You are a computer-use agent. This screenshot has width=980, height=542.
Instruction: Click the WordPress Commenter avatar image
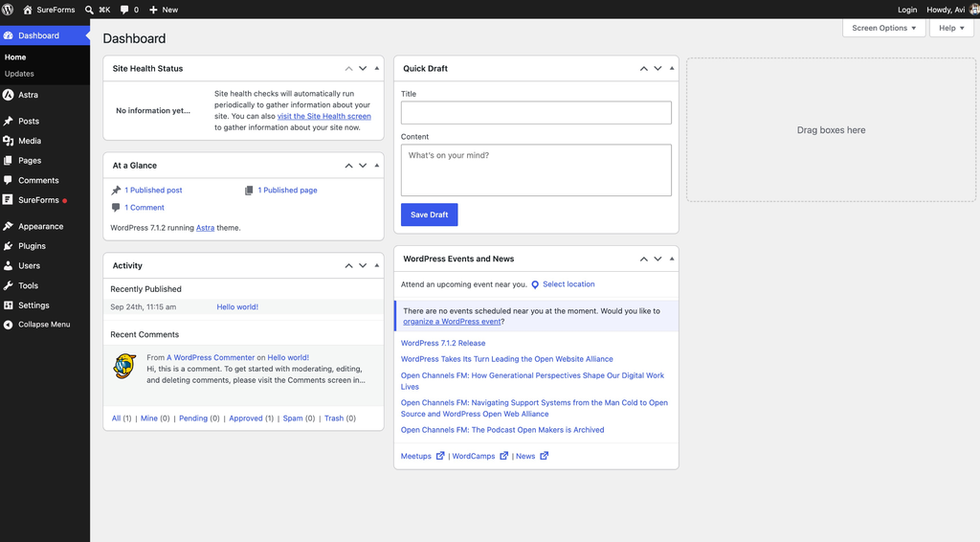point(124,367)
